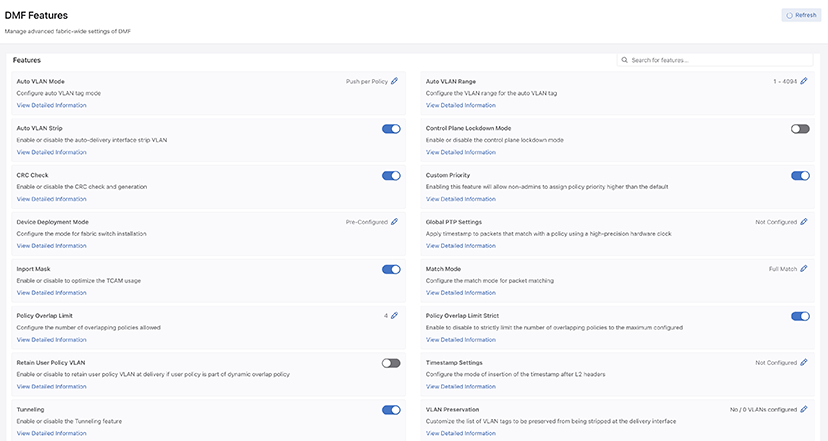
Task: Click the search magnifier icon
Action: pyautogui.click(x=625, y=60)
